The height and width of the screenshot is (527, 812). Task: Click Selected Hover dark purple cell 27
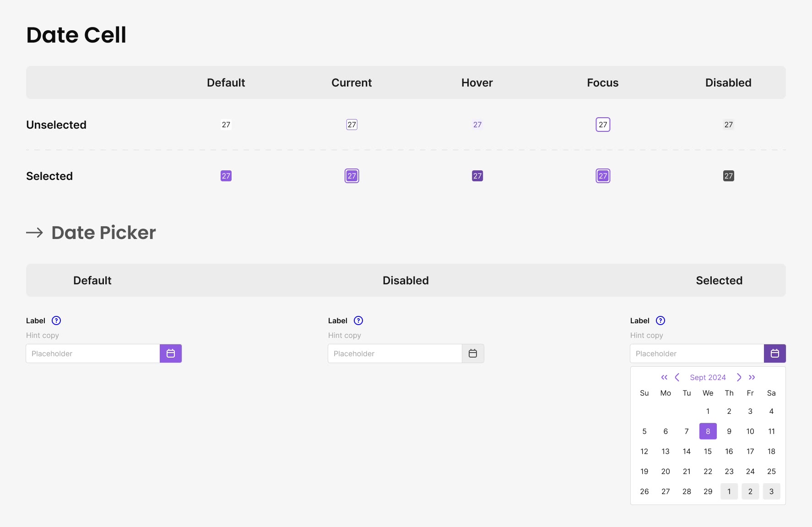tap(477, 176)
